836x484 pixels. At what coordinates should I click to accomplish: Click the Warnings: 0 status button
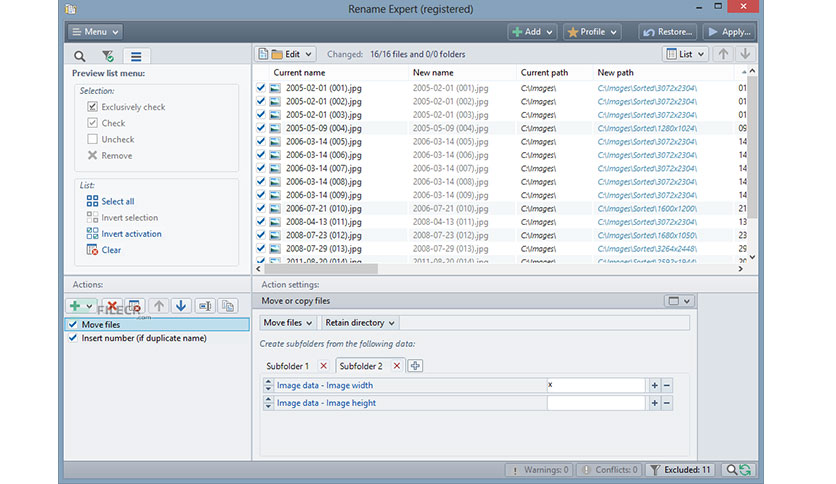tap(540, 470)
